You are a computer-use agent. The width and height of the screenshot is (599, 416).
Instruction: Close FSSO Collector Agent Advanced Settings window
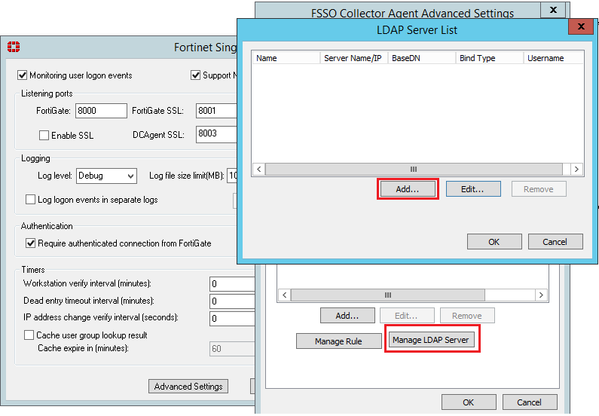[553, 10]
